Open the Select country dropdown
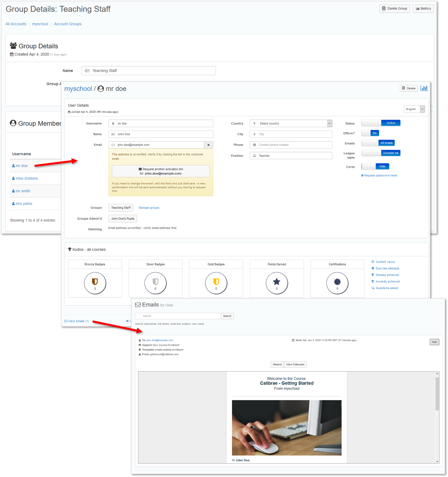This screenshot has width=448, height=477. coord(291,123)
